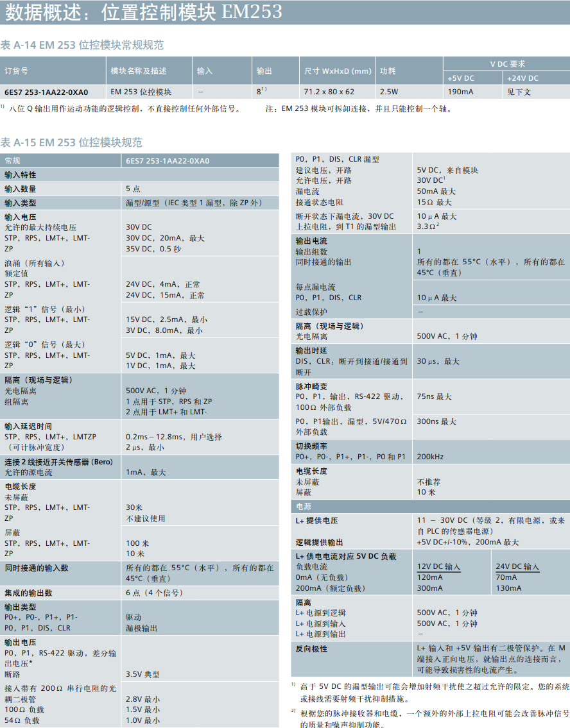570x728 pixels.
Task: Select the value '15Ω 最大'
Action: [x=434, y=203]
